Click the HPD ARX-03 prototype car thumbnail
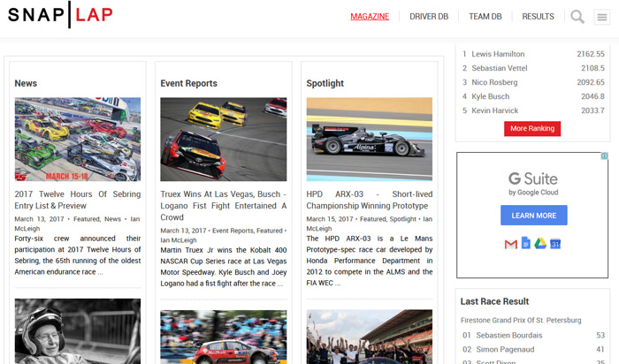Screen dimensions: 619x364 coord(370,140)
